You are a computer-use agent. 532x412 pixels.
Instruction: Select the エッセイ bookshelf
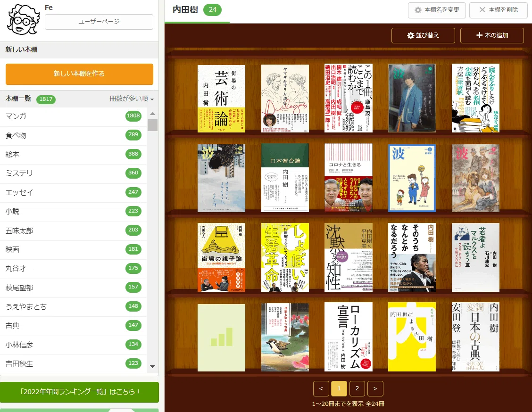click(73, 193)
